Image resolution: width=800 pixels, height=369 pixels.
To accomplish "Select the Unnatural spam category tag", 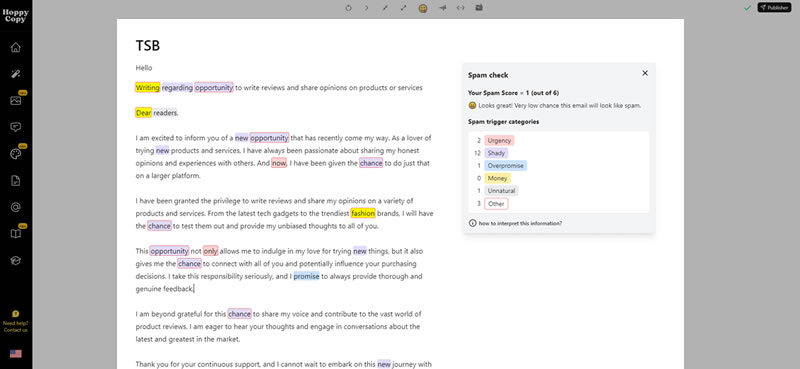I will click(501, 190).
